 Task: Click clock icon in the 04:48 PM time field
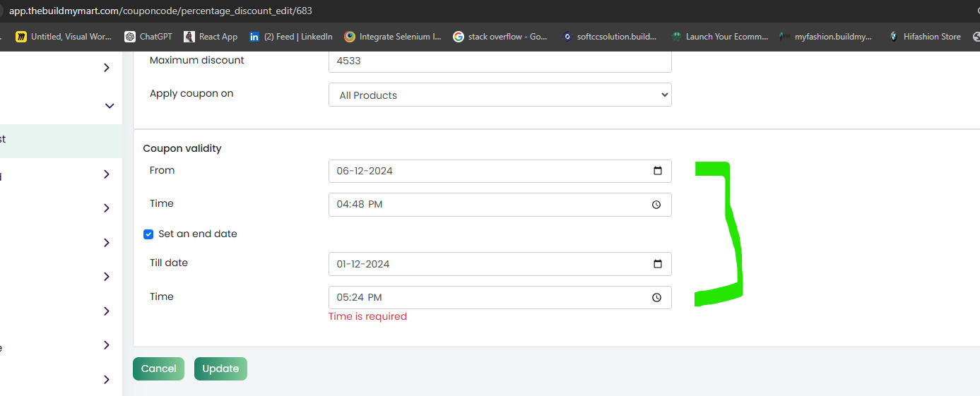pos(656,205)
